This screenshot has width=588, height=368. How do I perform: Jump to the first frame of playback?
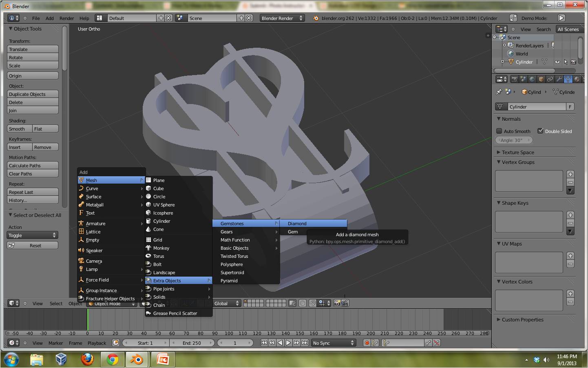click(x=264, y=343)
